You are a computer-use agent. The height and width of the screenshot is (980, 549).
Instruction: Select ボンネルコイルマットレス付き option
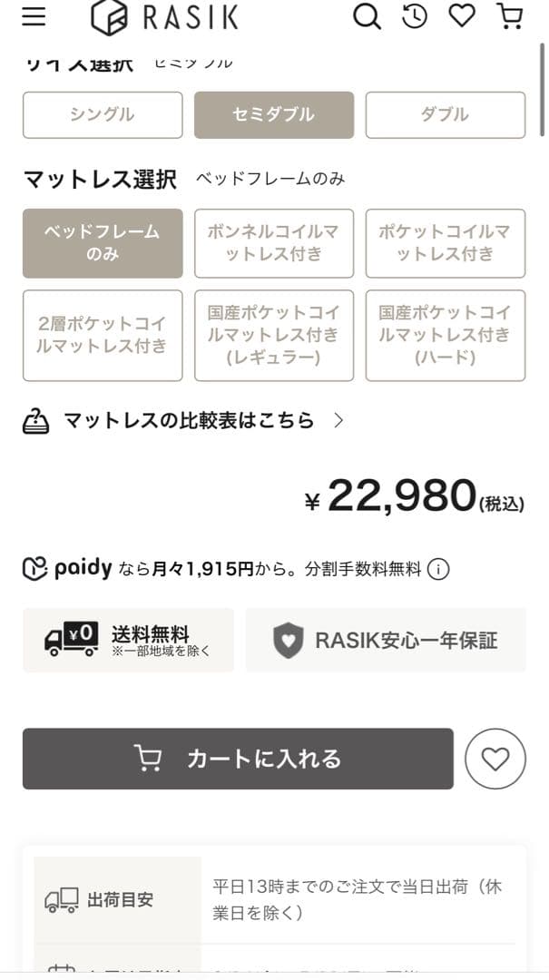click(x=273, y=244)
